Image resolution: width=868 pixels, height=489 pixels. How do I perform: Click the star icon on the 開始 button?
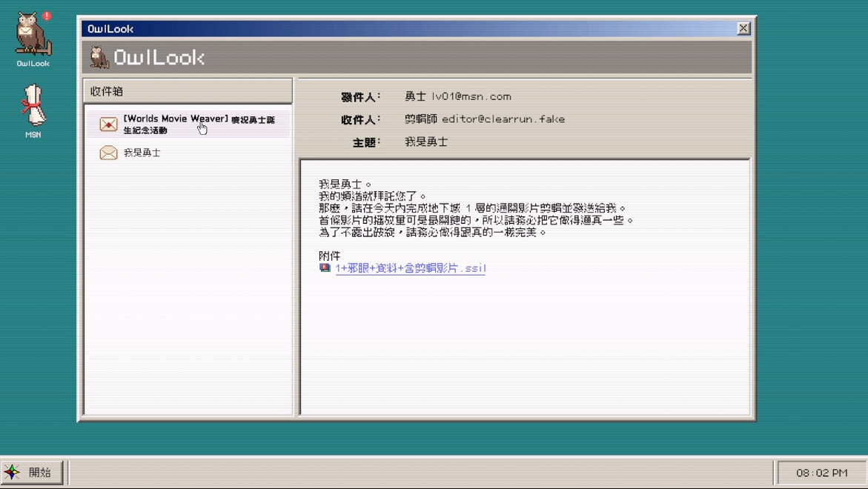coord(13,472)
